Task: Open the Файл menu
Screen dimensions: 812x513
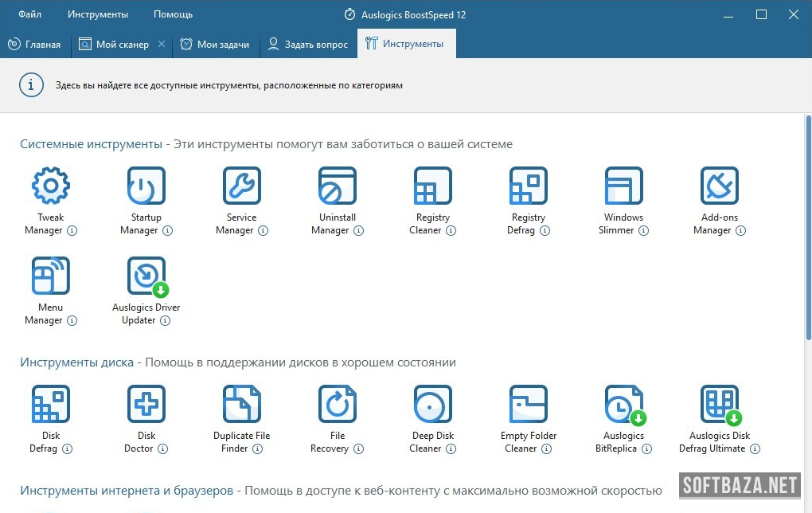Action: pos(30,14)
